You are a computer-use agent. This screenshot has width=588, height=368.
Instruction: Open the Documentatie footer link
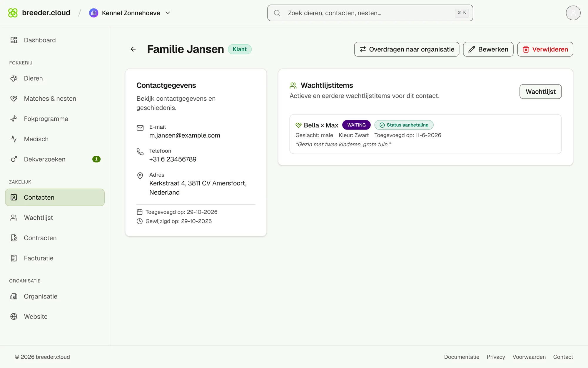[462, 357]
